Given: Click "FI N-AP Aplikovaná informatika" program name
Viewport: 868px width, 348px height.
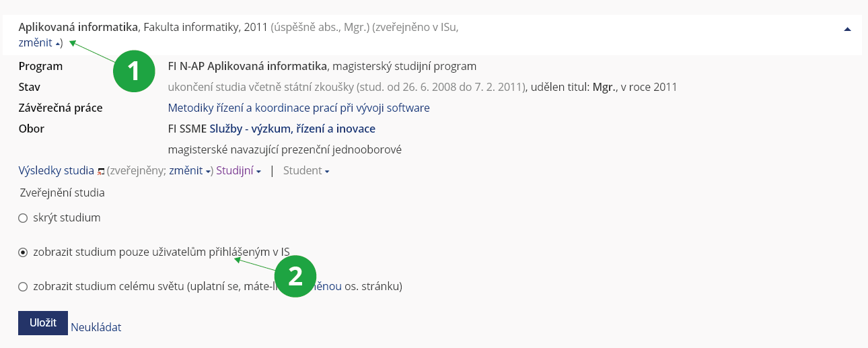Looking at the screenshot, I should tap(247, 66).
